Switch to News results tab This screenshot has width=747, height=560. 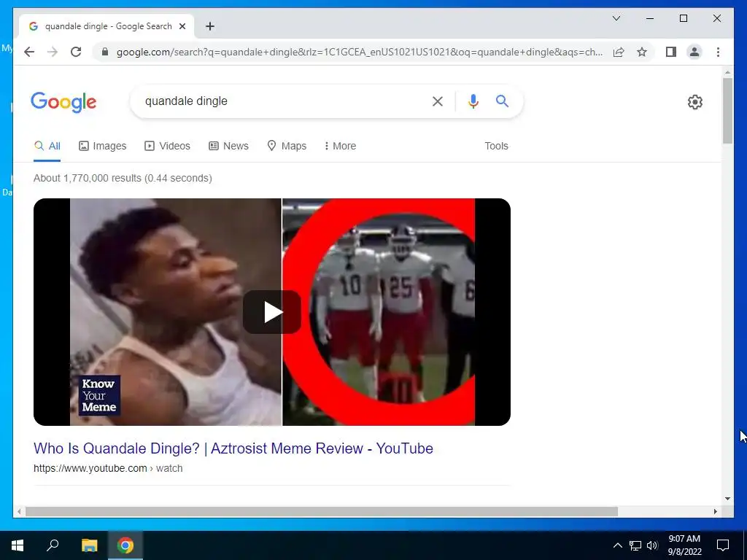(228, 146)
